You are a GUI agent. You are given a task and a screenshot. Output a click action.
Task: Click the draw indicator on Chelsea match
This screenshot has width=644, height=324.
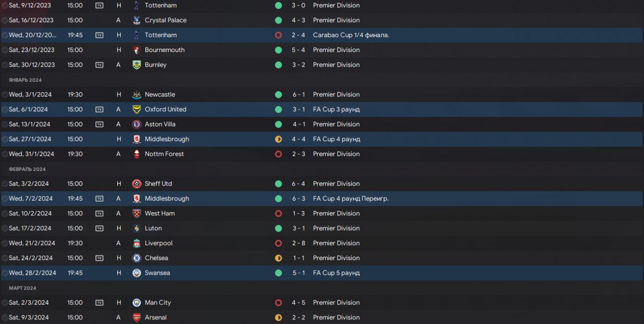click(278, 258)
